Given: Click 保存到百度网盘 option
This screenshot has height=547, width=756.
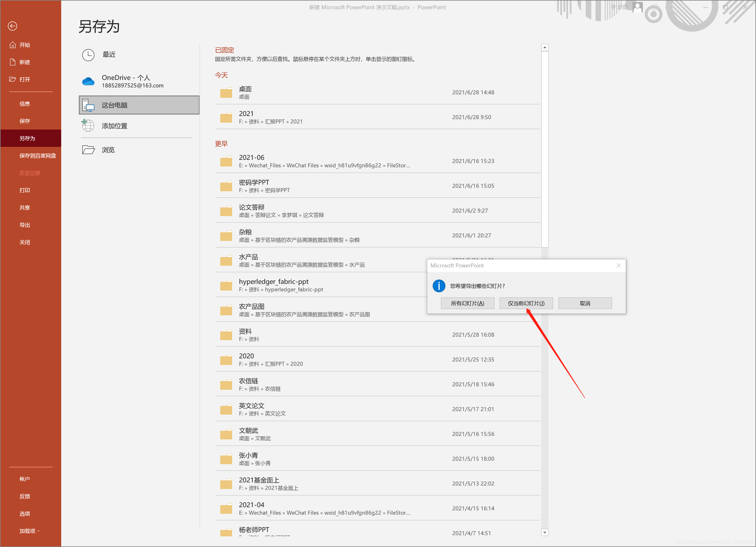Looking at the screenshot, I should [31, 156].
